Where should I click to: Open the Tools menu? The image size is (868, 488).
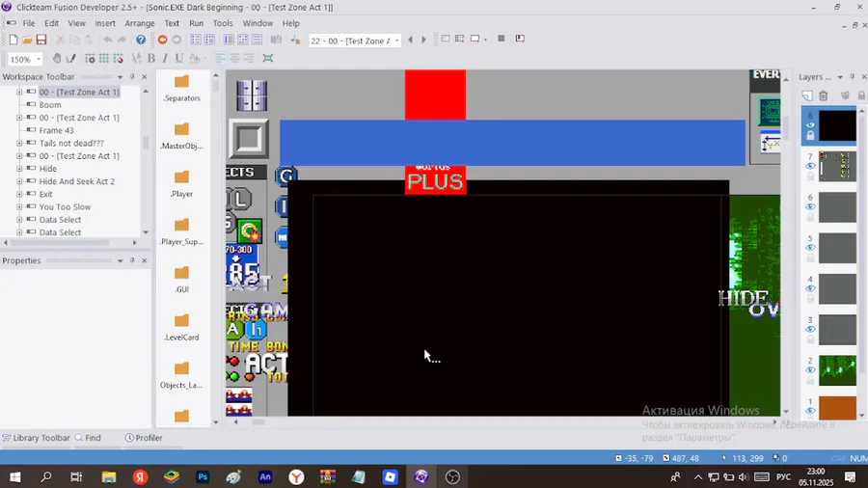[x=223, y=23]
